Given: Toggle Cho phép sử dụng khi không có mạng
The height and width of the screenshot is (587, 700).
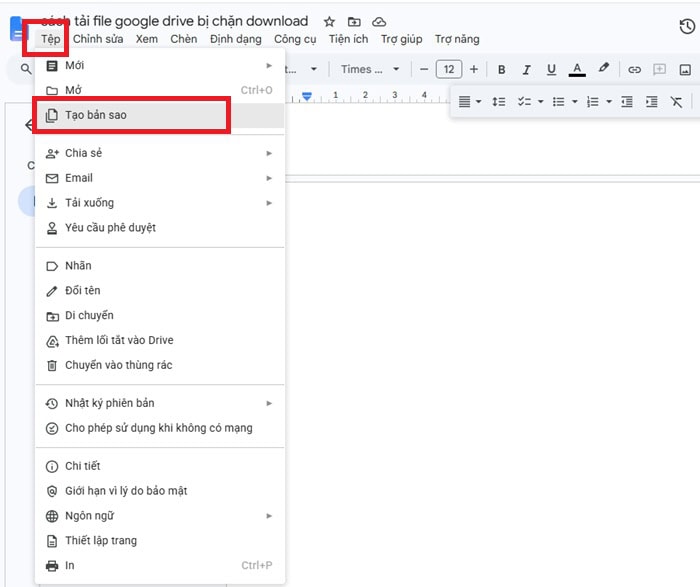Looking at the screenshot, I should [x=159, y=428].
